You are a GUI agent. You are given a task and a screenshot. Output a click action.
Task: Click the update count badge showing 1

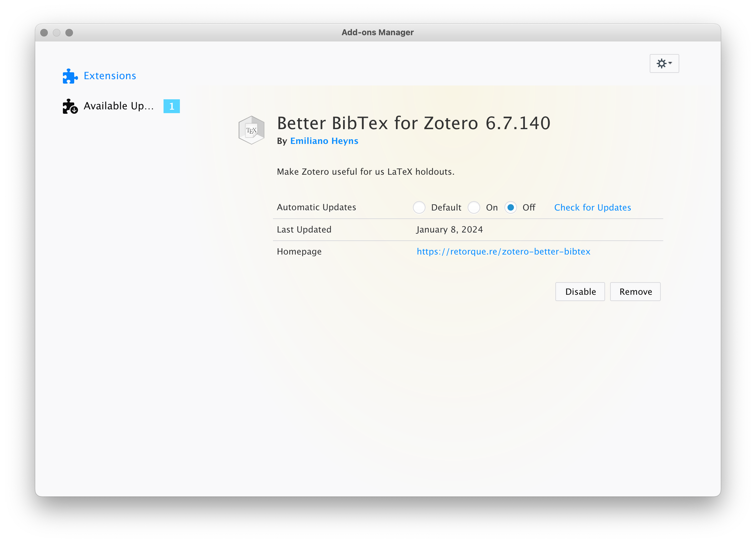pos(172,106)
